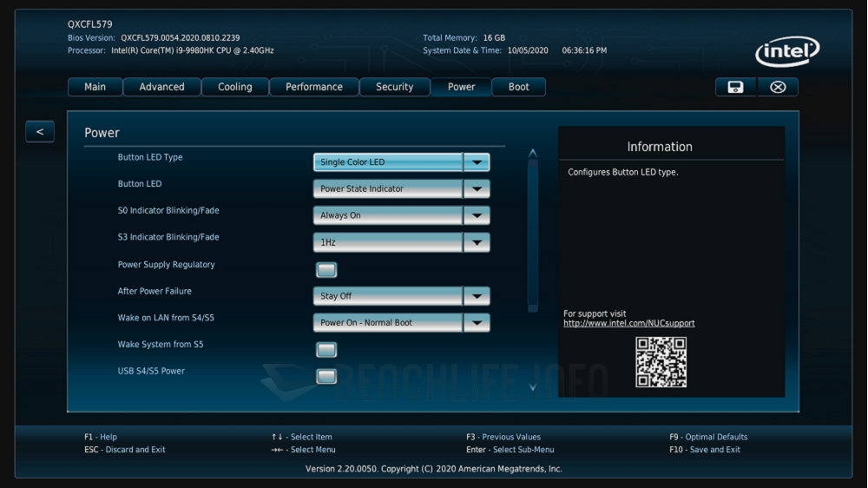Go back using the left arrow button
This screenshot has height=488, width=868.
(x=40, y=132)
